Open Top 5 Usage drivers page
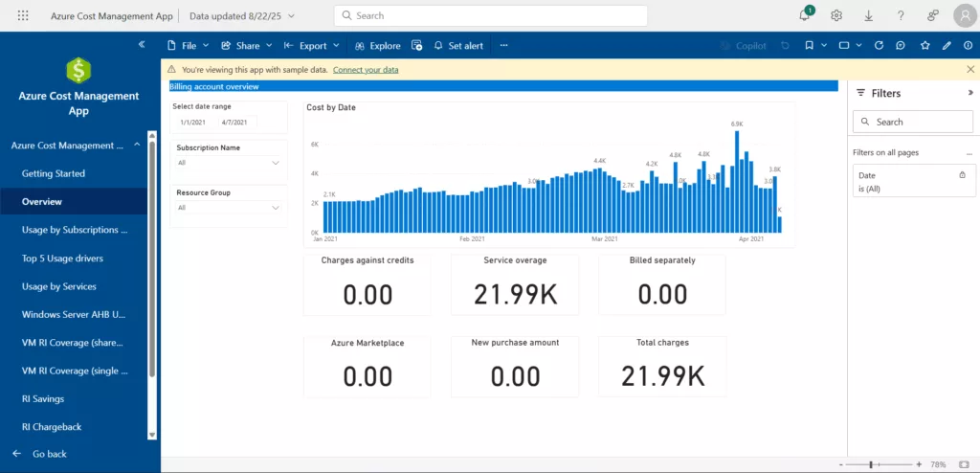Viewport: 980px width, 473px height. click(x=74, y=258)
